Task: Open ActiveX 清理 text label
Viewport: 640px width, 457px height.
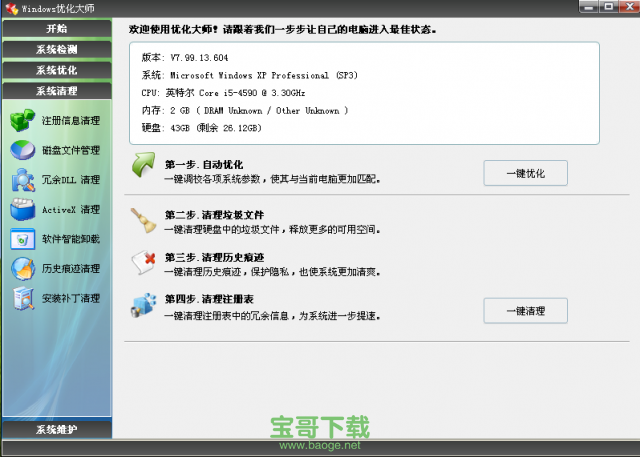Action: point(71,209)
